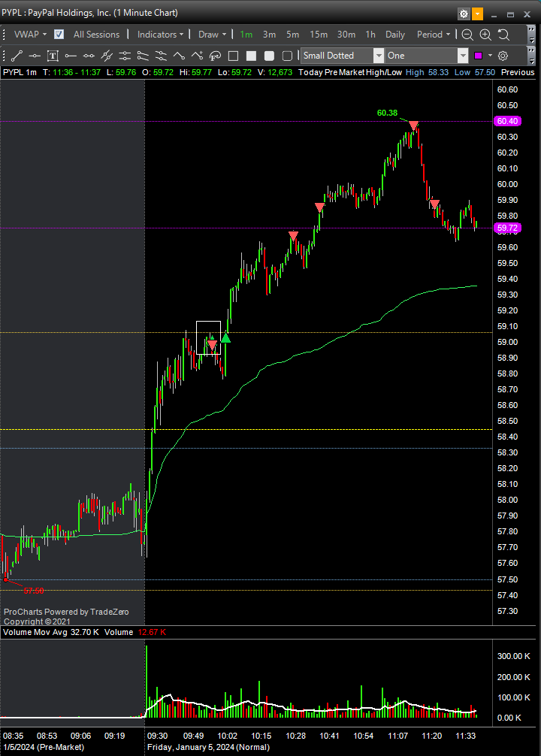Image resolution: width=541 pixels, height=756 pixels.
Task: Click the 59.72 current price label
Action: coord(508,228)
